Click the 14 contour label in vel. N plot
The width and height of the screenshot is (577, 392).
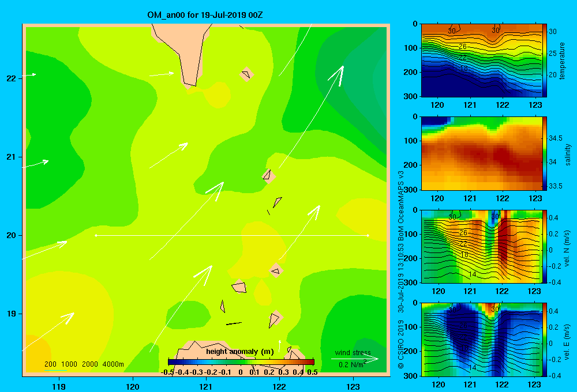pos(473,274)
